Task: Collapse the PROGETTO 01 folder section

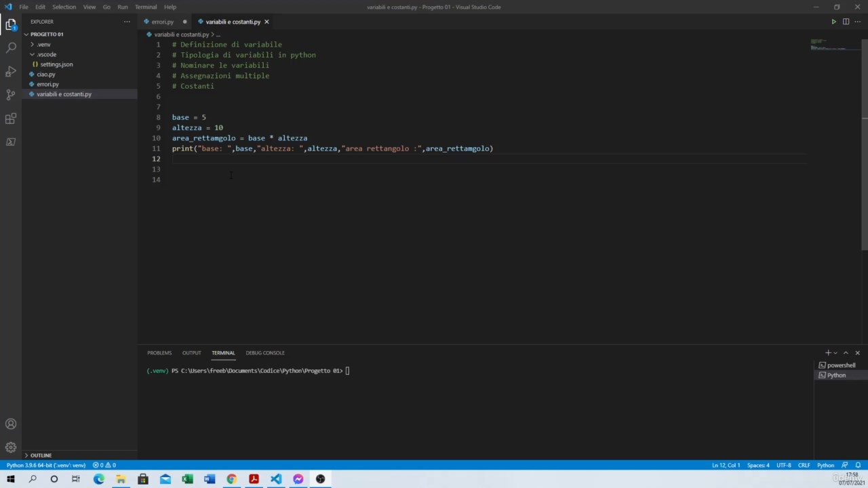Action: click(x=46, y=34)
